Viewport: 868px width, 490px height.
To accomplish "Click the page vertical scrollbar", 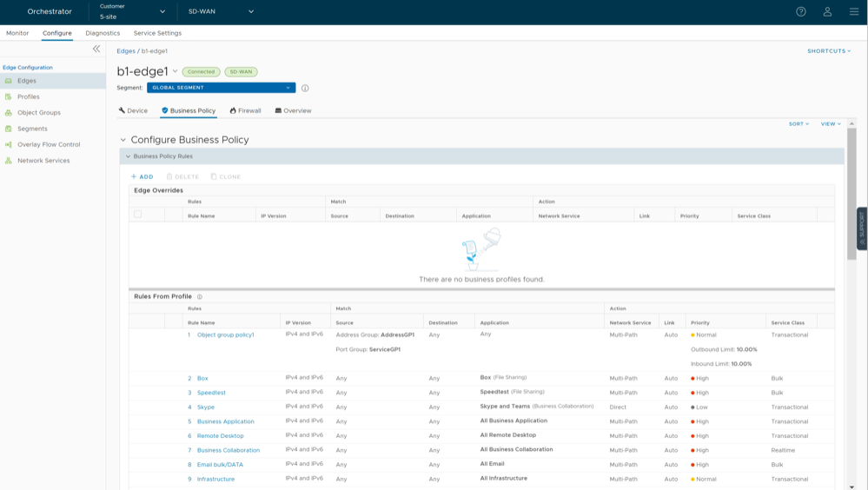I will (851, 191).
